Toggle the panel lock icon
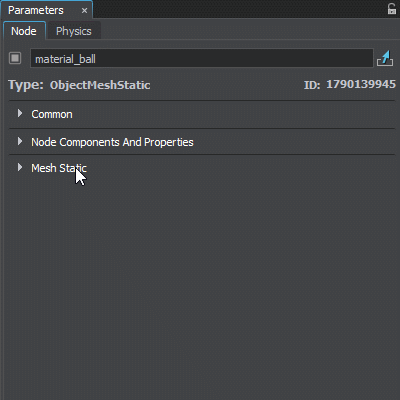Screen dimensions: 400x400 tap(392, 9)
